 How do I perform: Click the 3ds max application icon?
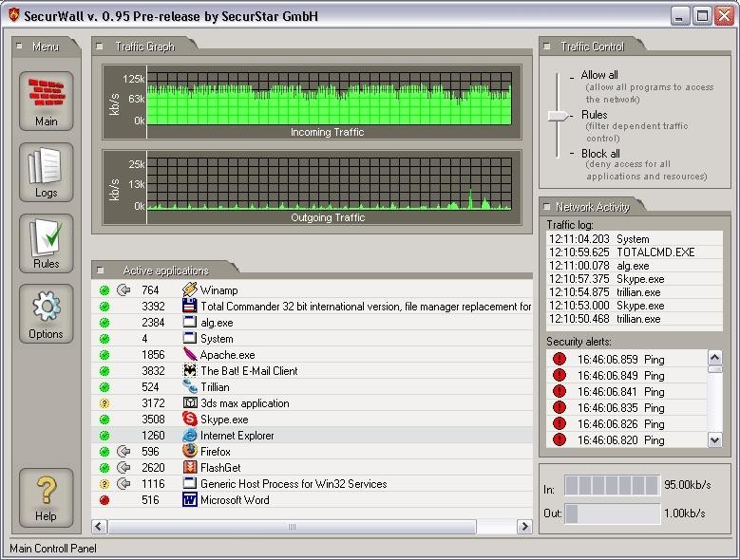point(190,402)
